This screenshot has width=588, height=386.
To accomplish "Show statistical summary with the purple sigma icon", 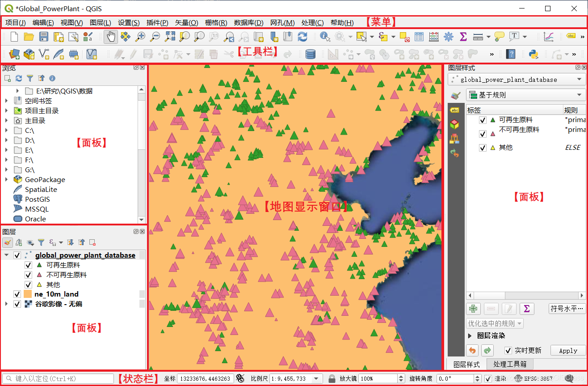I will tap(463, 37).
